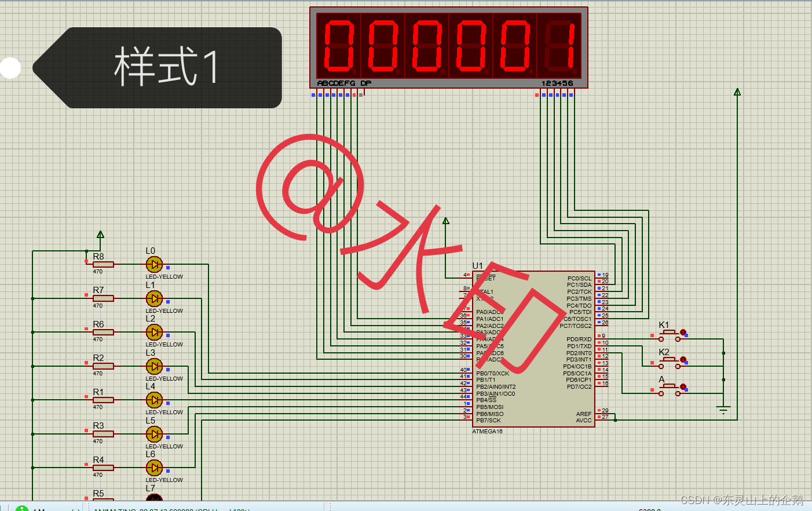Click the LED-YELLOW text under L0

coord(164,277)
